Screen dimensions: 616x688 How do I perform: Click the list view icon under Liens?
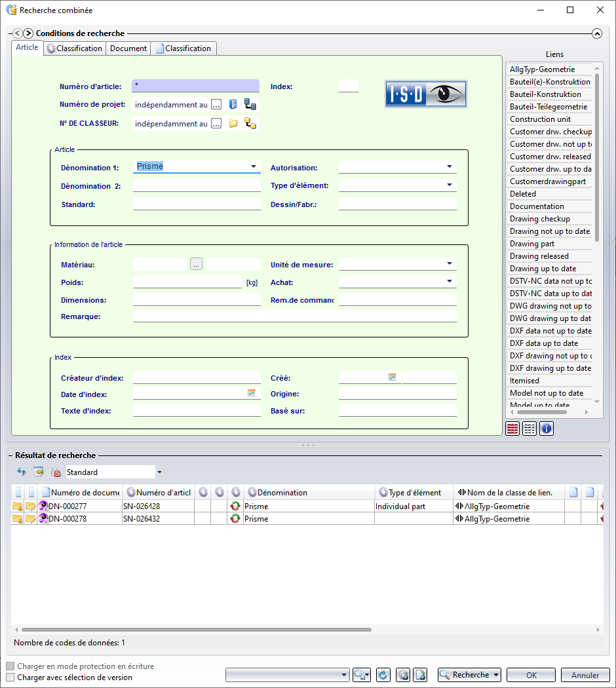point(512,429)
